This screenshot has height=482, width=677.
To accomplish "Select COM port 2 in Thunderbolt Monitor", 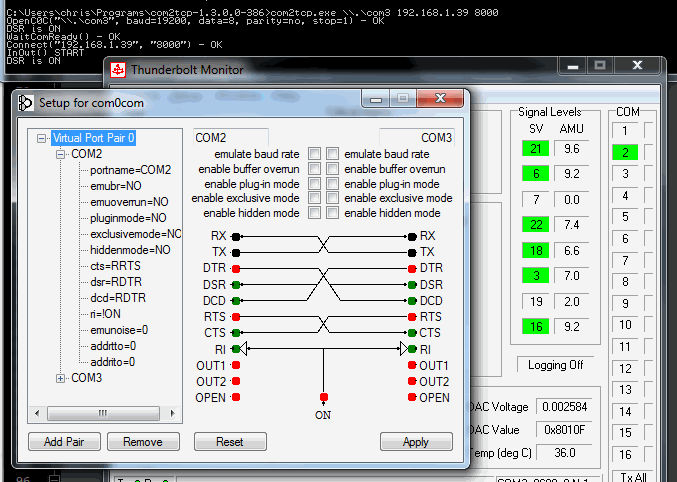I will pyautogui.click(x=625, y=152).
